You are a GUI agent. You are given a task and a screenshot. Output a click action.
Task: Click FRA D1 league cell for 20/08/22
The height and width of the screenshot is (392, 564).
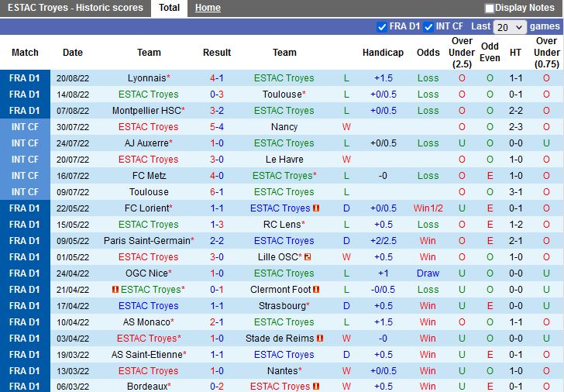[25, 78]
